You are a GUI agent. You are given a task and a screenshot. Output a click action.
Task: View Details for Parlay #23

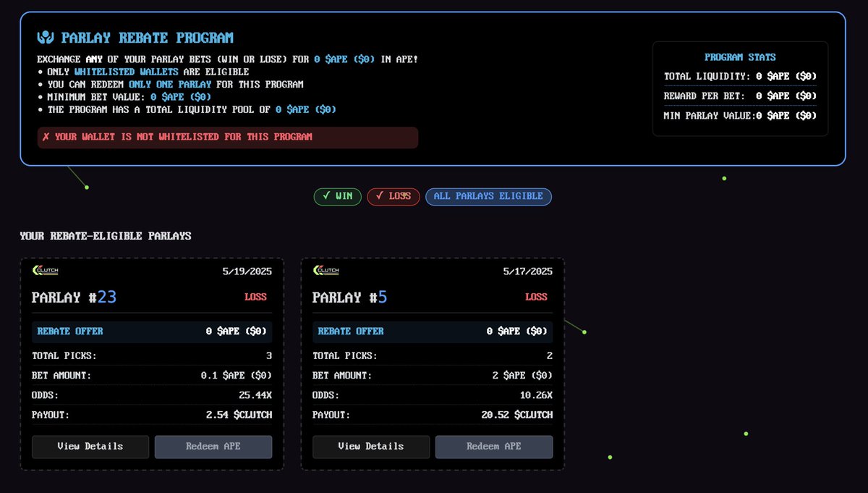[90, 447]
